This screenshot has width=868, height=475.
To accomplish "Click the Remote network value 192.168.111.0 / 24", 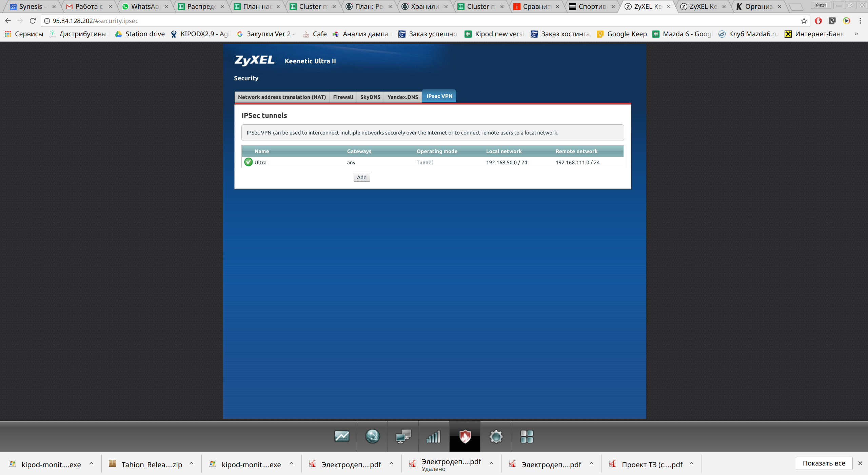I will (x=577, y=162).
